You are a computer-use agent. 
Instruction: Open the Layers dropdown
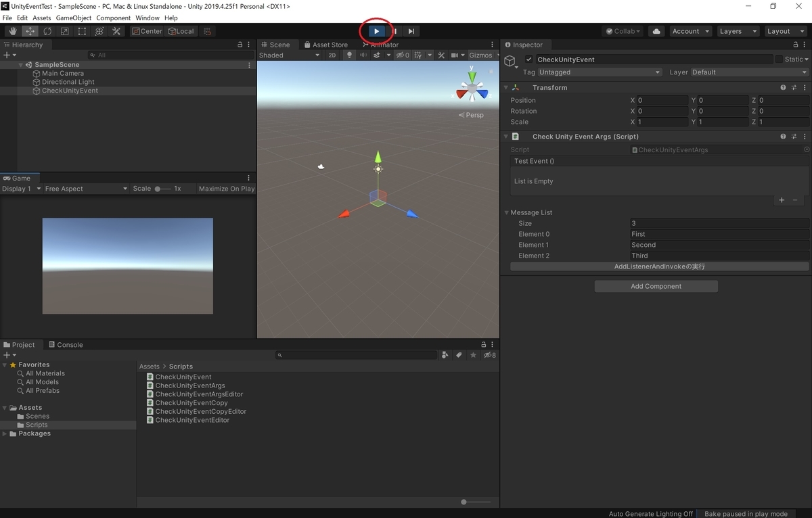point(737,31)
